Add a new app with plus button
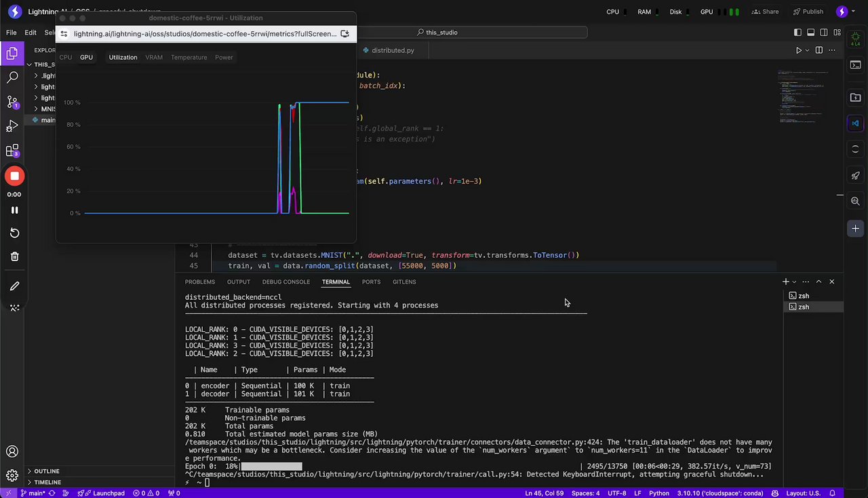This screenshot has width=868, height=498. [x=855, y=229]
